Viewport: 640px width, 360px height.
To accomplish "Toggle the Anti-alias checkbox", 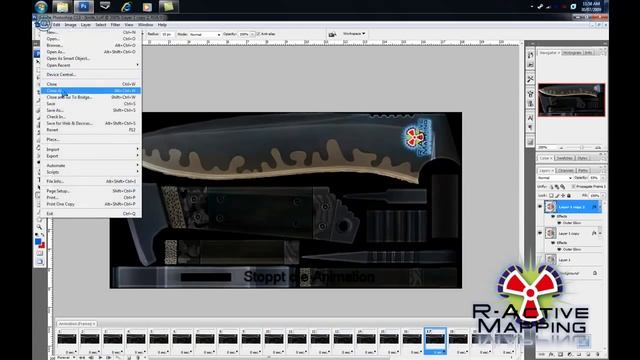I will click(258, 34).
